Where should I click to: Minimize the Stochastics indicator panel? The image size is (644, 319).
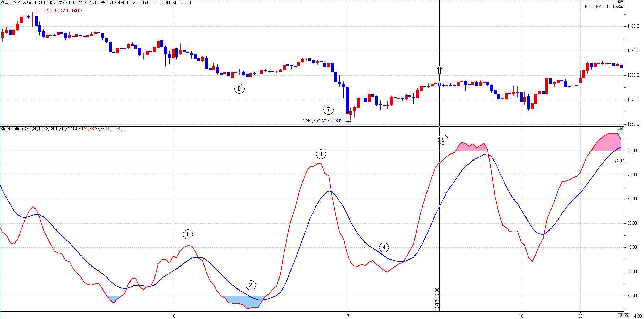pos(618,128)
